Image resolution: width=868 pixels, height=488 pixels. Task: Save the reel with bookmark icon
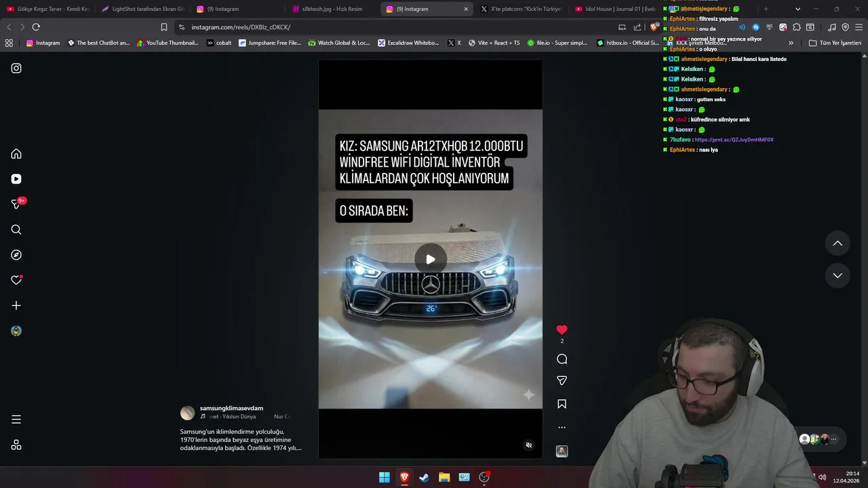561,404
